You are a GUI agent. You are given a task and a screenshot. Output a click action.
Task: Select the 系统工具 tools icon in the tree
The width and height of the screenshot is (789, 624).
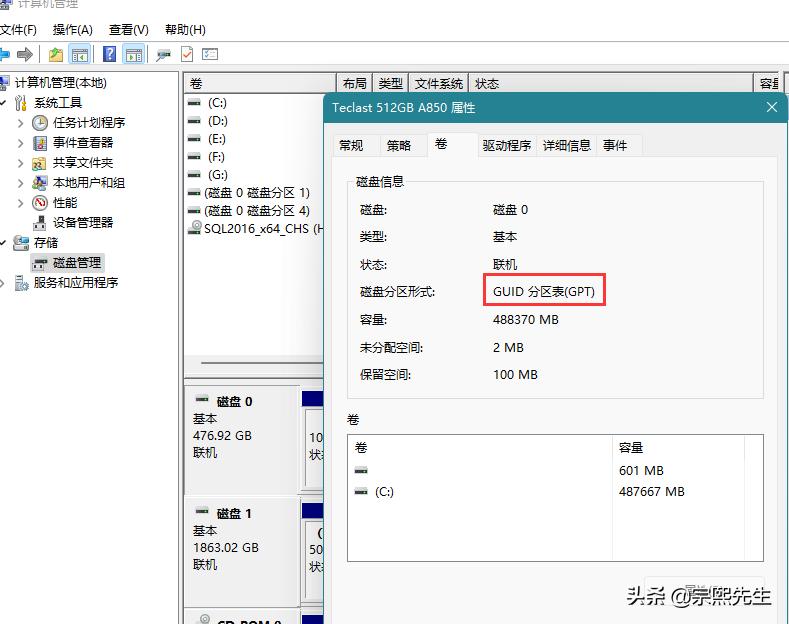[21, 103]
